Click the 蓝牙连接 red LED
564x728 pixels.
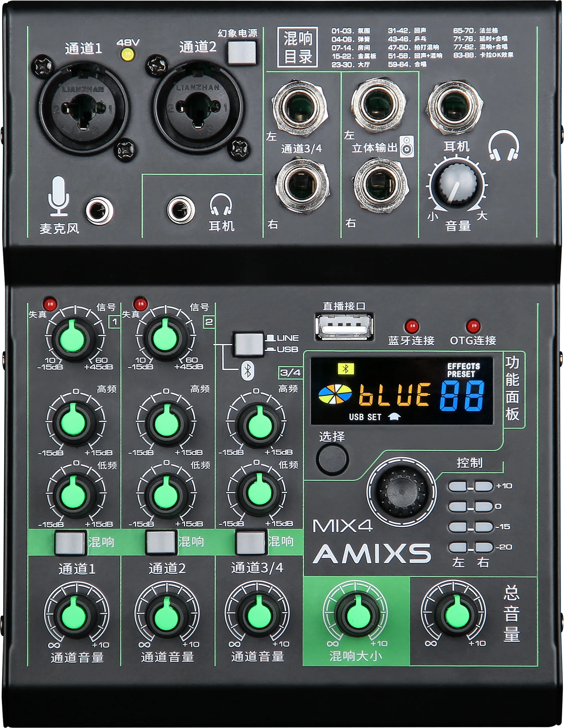tap(412, 326)
